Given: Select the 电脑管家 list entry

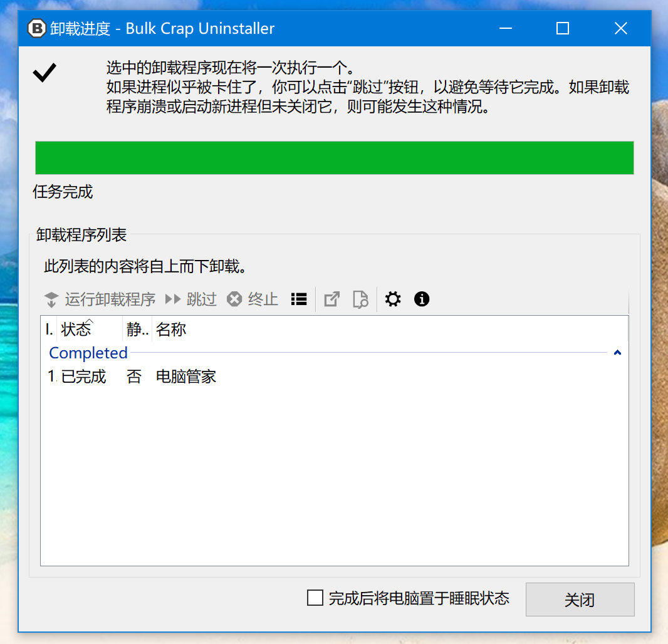Looking at the screenshot, I should (185, 377).
